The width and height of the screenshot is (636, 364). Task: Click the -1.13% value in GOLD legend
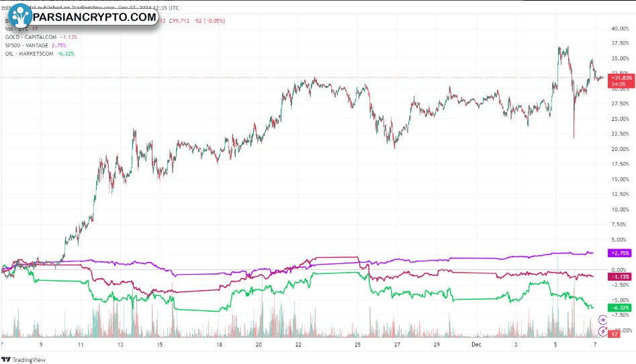tap(69, 37)
